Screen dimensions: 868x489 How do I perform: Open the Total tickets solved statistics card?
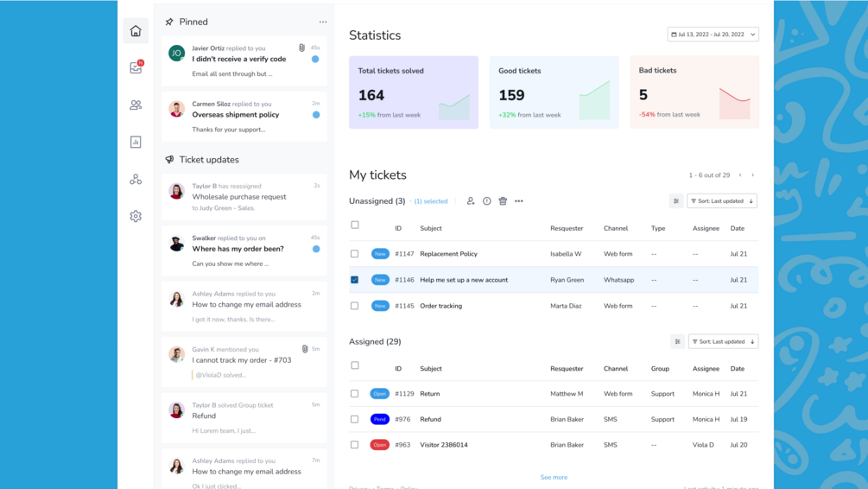pos(414,92)
